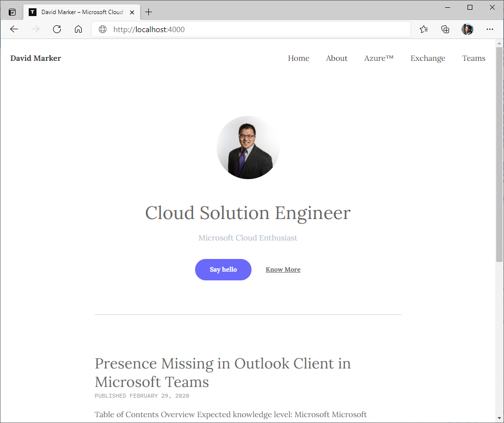Image resolution: width=504 pixels, height=423 pixels.
Task: Click the browser Back arrow
Action: [14, 29]
